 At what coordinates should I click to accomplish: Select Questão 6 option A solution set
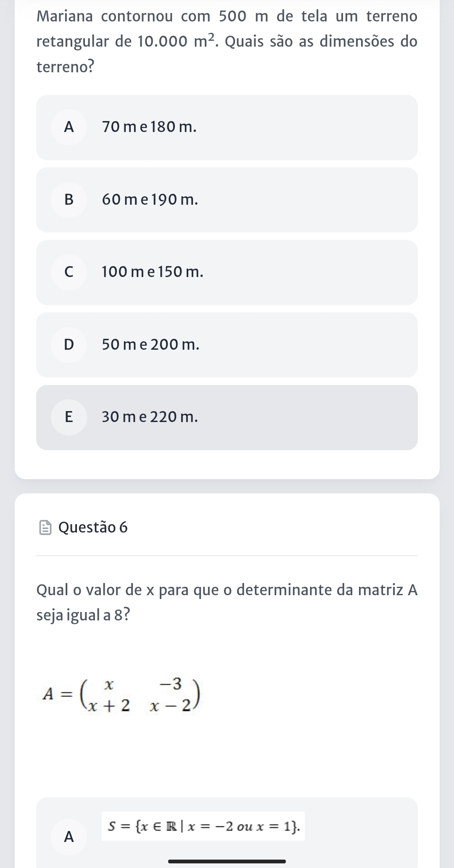click(227, 833)
